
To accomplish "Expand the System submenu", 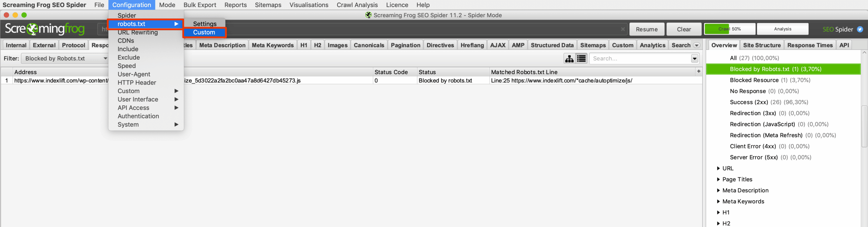I will 146,125.
